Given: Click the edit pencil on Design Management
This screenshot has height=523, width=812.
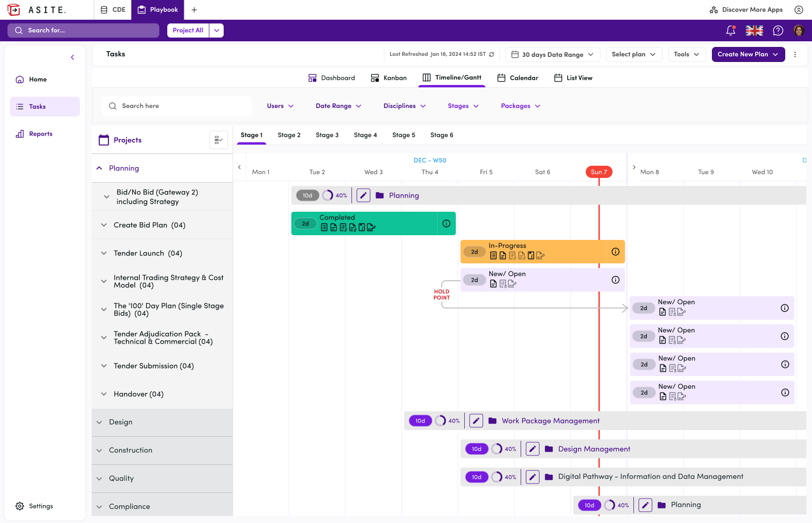Looking at the screenshot, I should [532, 449].
